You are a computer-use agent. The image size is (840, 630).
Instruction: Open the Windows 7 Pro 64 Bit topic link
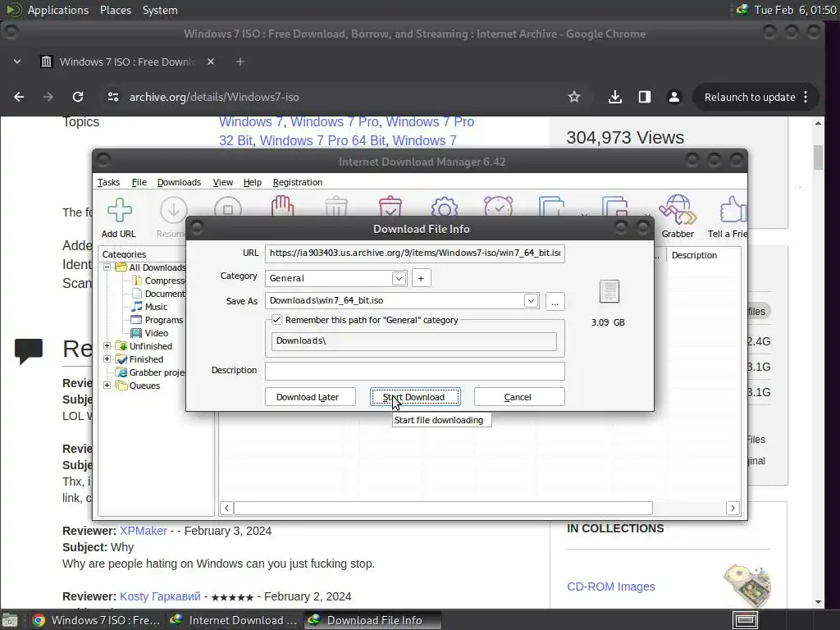tap(322, 140)
